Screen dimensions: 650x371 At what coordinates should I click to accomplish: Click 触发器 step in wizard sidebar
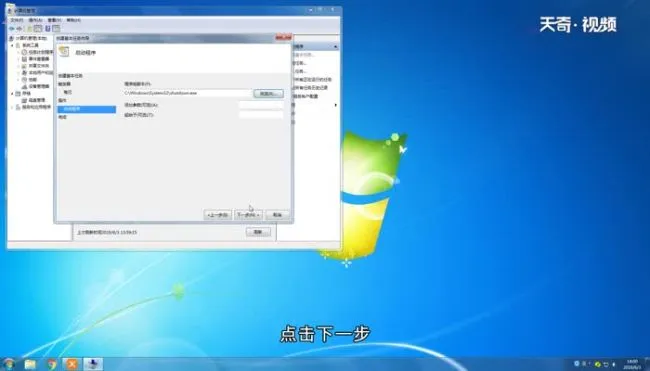(x=64, y=84)
